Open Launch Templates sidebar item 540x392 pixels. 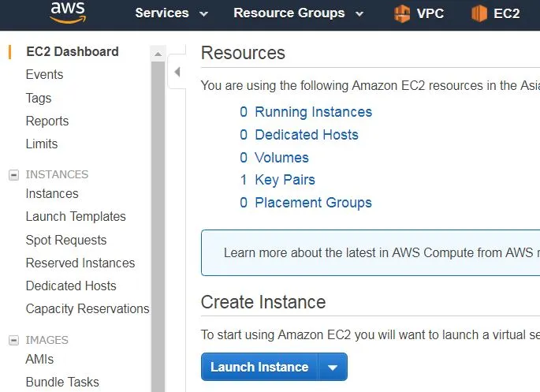(76, 217)
